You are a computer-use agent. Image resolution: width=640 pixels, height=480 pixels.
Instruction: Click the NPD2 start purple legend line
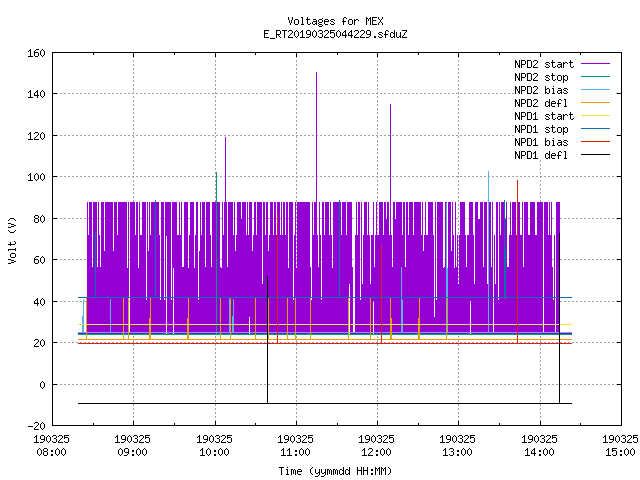(x=595, y=64)
